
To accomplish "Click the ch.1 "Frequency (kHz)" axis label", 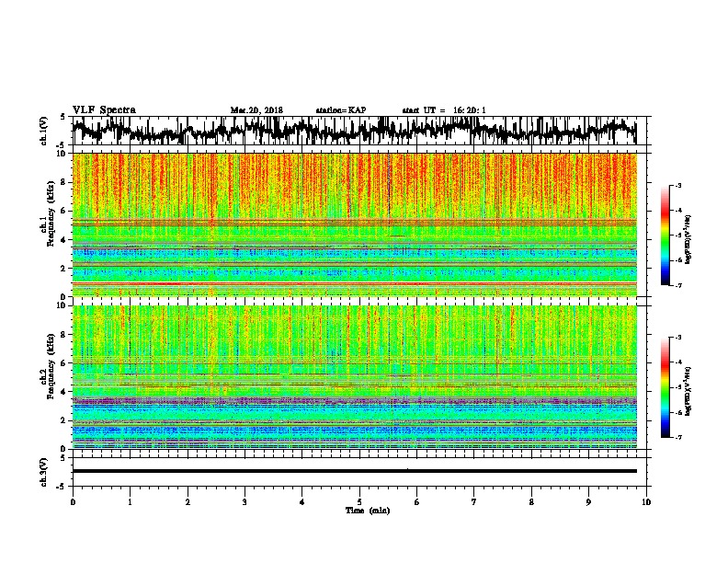I will pos(51,214).
